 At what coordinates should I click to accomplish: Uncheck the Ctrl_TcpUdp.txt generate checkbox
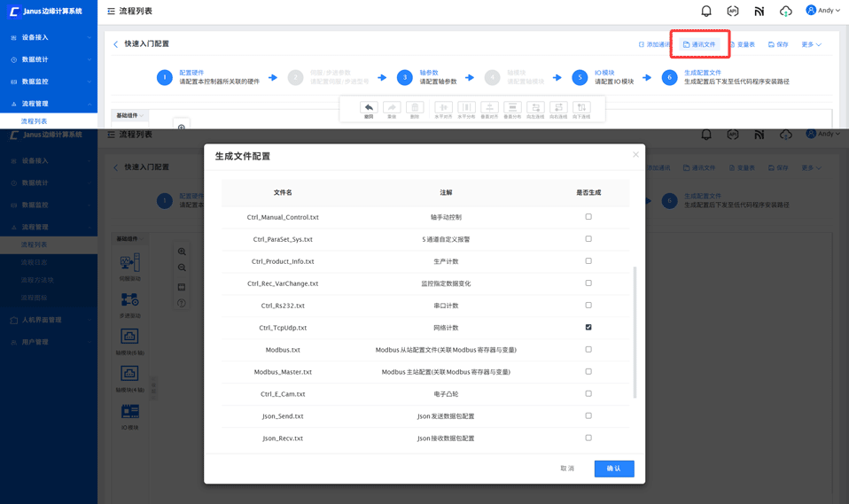pos(588,328)
